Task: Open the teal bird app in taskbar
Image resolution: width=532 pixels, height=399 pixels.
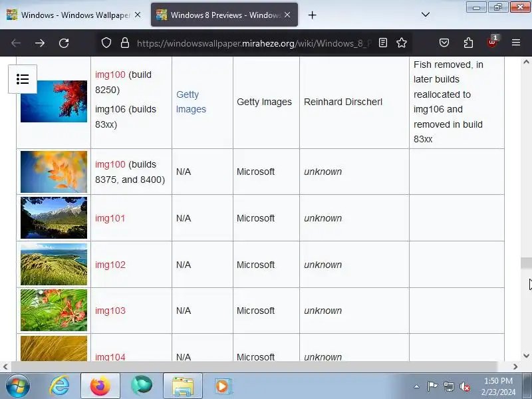Action: coord(142,386)
